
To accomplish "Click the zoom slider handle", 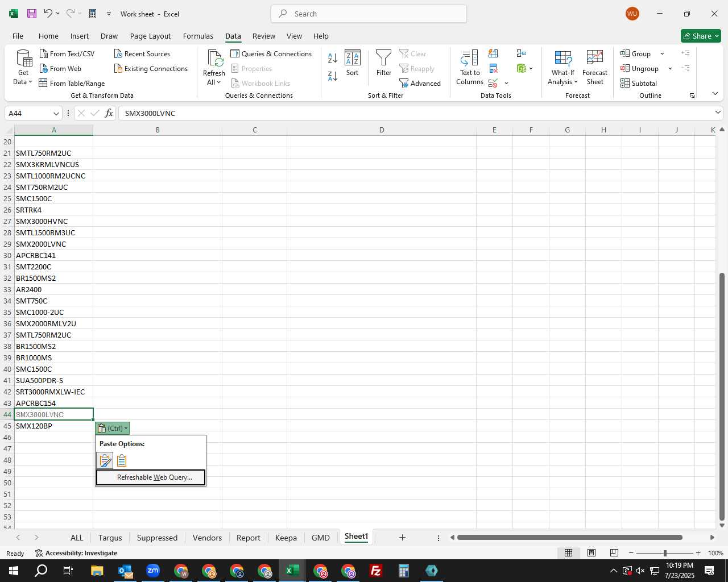I will [x=664, y=553].
